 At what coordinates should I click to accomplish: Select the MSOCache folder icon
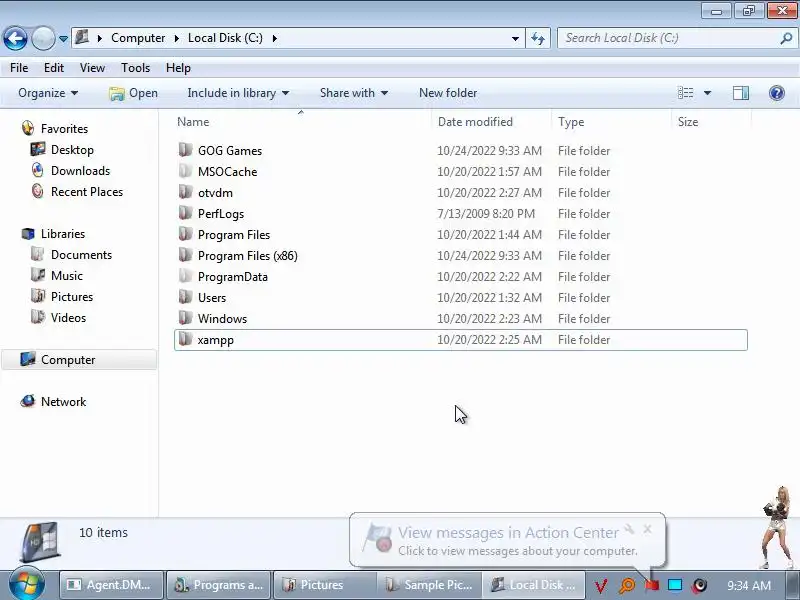pyautogui.click(x=186, y=171)
